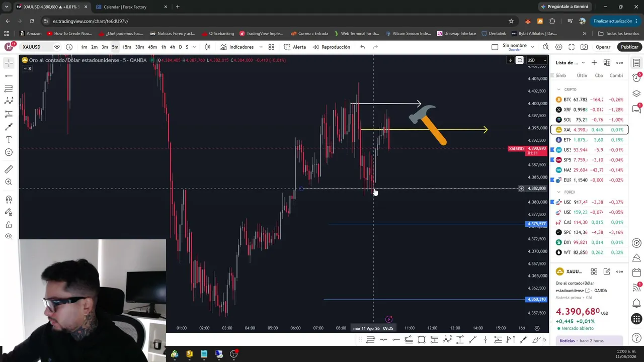Enter fullscreen chart mode
Image resolution: width=644 pixels, height=362 pixels.
click(571, 47)
